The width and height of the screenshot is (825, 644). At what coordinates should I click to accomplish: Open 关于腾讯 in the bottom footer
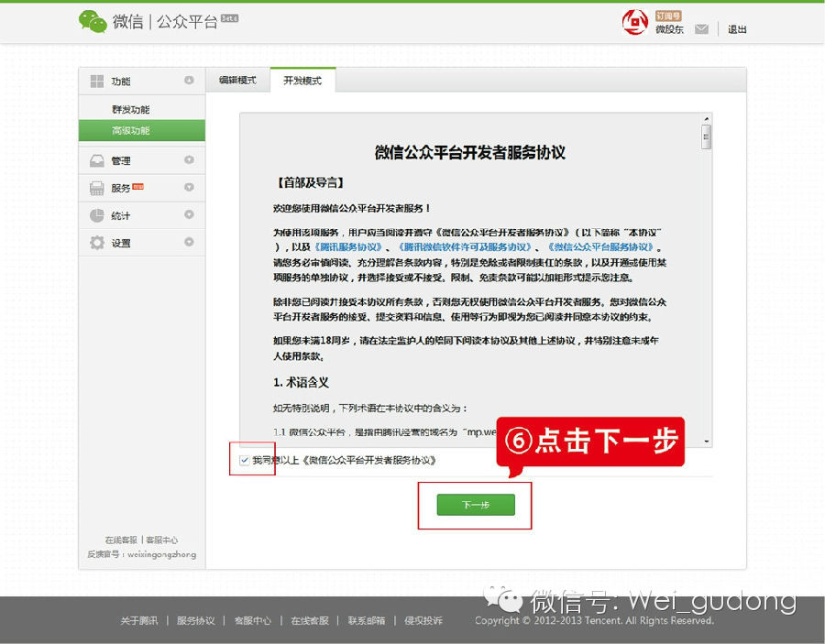[139, 621]
